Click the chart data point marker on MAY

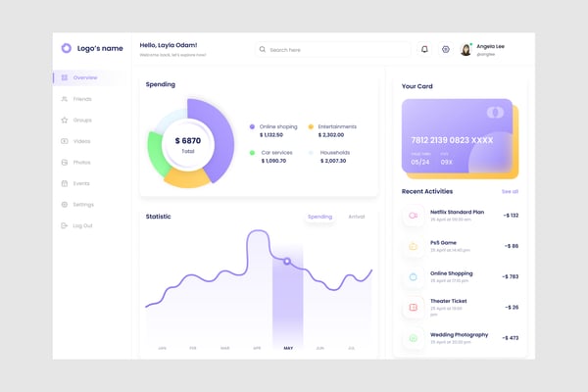point(287,261)
